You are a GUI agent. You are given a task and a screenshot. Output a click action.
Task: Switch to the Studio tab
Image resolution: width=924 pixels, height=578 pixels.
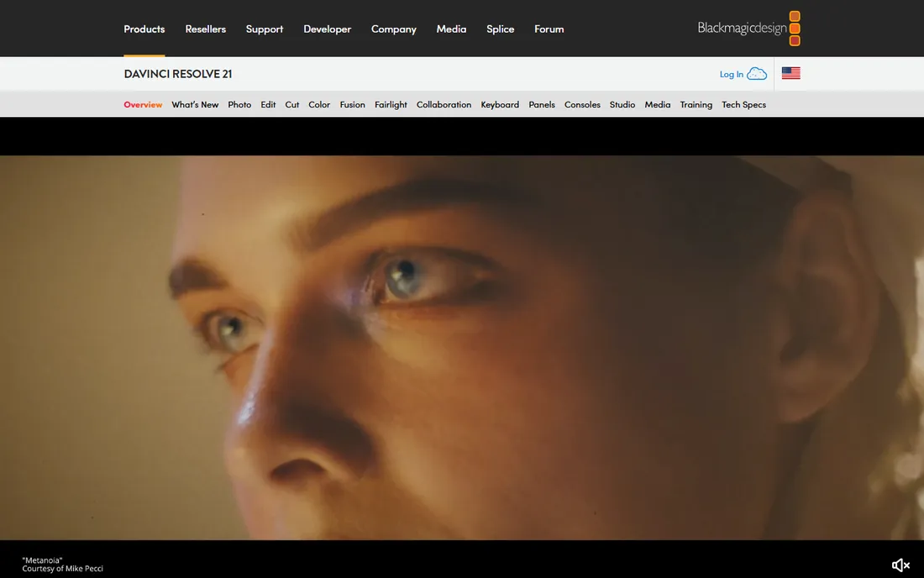(x=622, y=104)
